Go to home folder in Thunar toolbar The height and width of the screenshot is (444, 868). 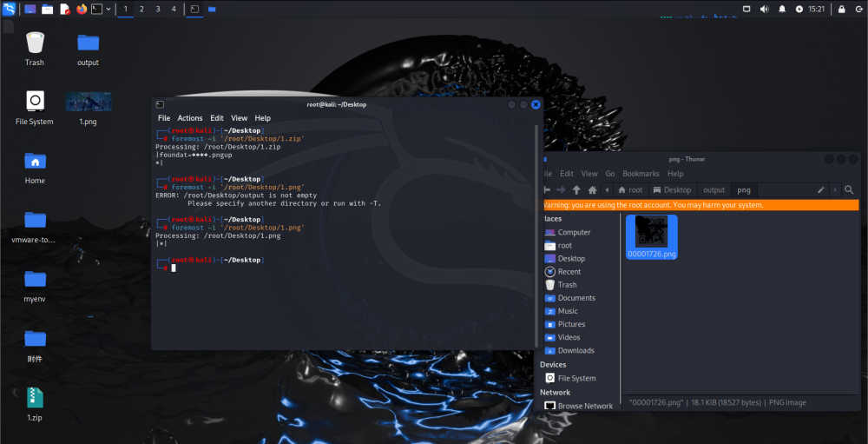click(x=592, y=190)
